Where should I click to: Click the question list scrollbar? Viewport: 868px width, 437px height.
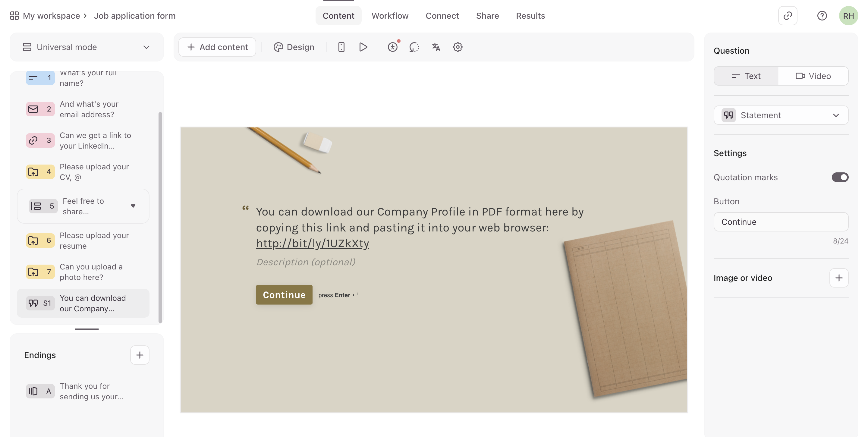(160, 217)
